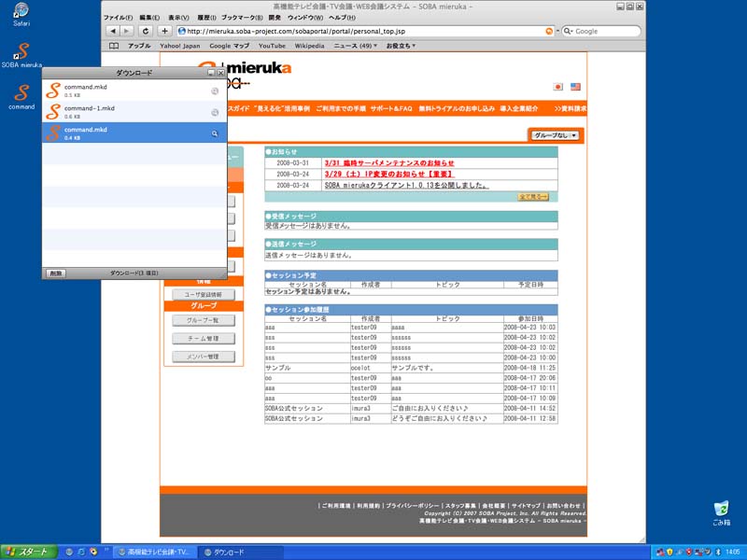The image size is (747, 560).
Task: Open the bookmarks book icon
Action: (x=114, y=46)
